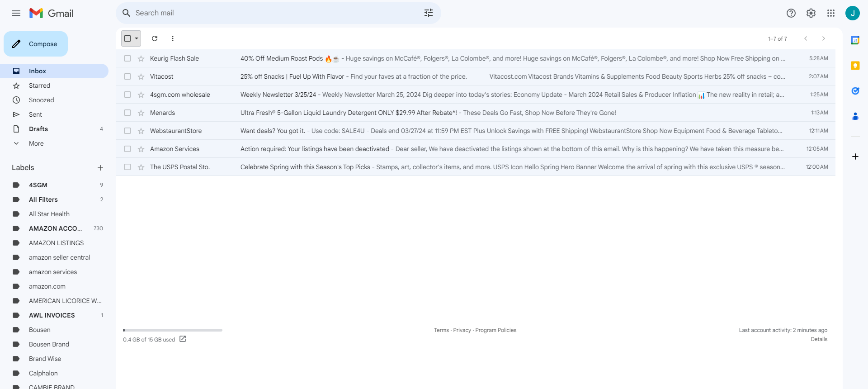Open the amazon seller central label
Viewport: 868px width, 389px height.
(x=54, y=257)
